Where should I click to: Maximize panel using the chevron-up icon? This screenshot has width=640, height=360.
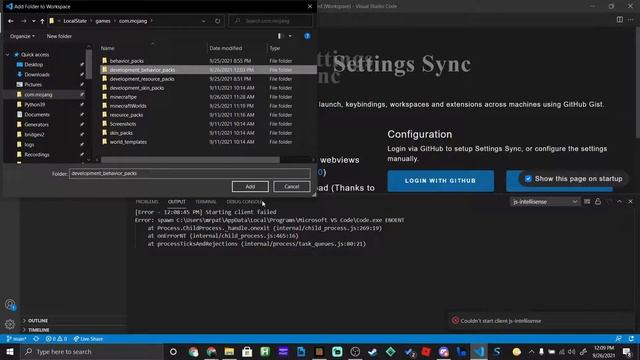[620, 202]
